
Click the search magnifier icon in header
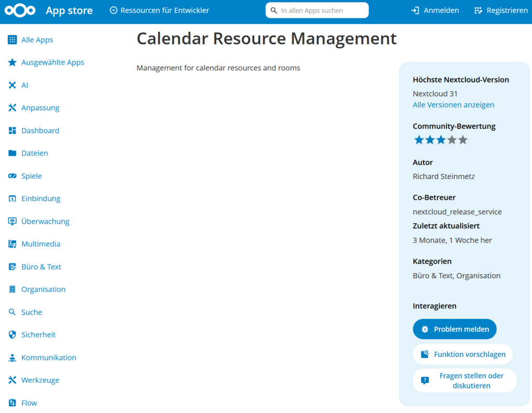(273, 10)
